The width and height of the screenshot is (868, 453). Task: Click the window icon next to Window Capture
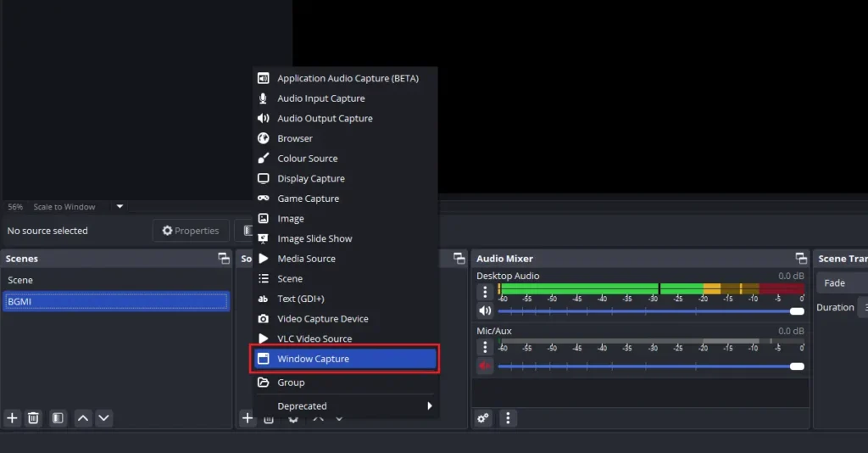(x=263, y=358)
